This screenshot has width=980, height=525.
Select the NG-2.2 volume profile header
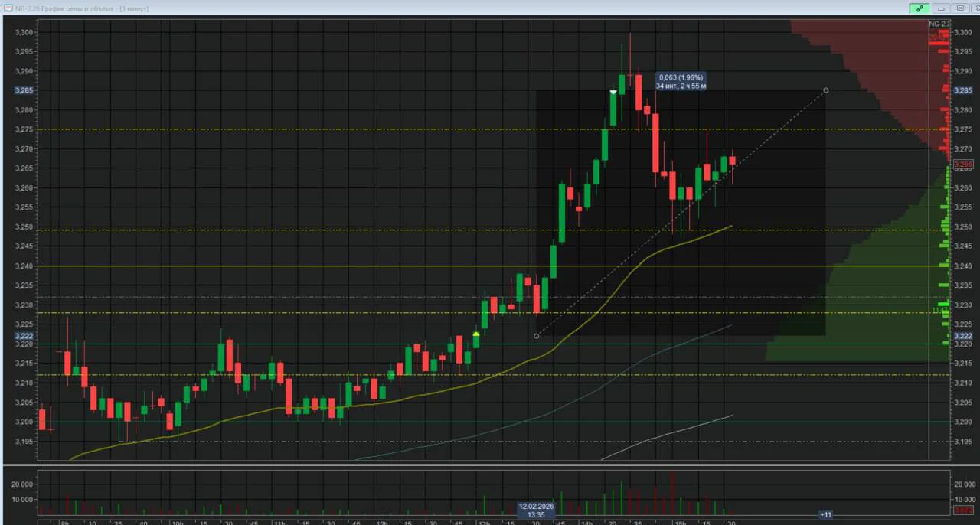(x=939, y=24)
